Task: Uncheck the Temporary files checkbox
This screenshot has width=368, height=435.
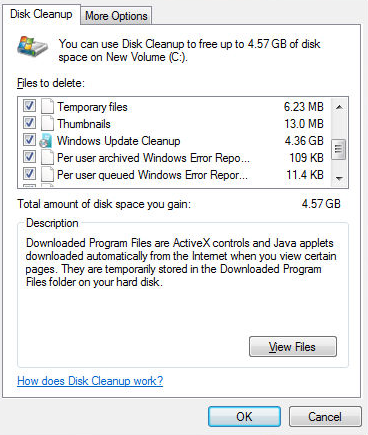Action: pyautogui.click(x=29, y=106)
